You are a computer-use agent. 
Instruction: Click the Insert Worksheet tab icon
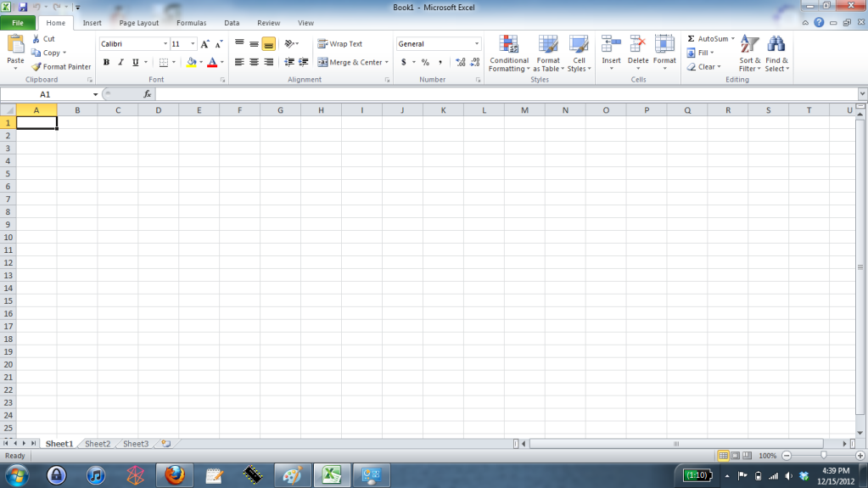pos(165,444)
